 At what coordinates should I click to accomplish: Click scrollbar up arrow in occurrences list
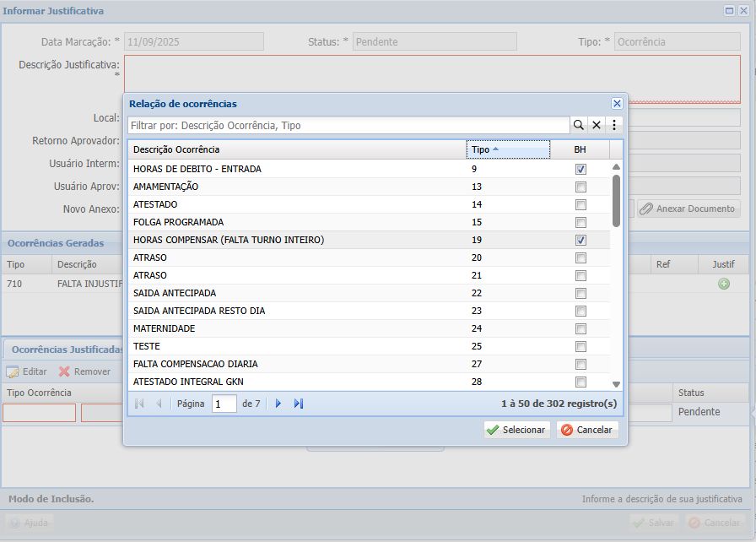(x=616, y=167)
